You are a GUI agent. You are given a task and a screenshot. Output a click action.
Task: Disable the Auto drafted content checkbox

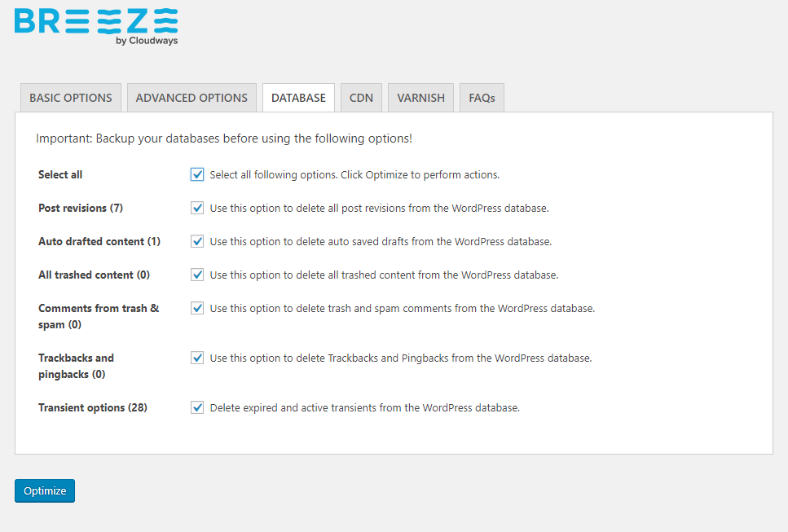(197, 241)
